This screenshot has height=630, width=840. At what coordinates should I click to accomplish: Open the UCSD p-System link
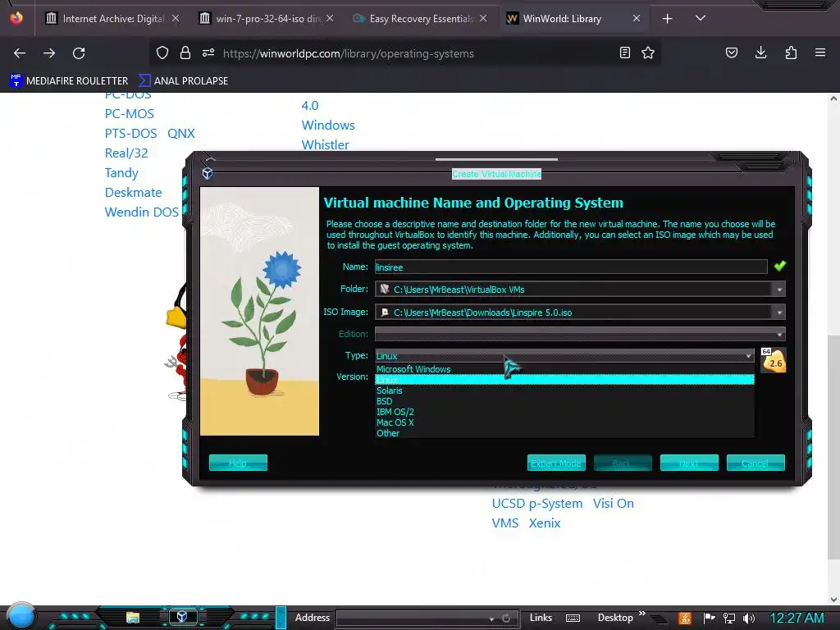(537, 504)
